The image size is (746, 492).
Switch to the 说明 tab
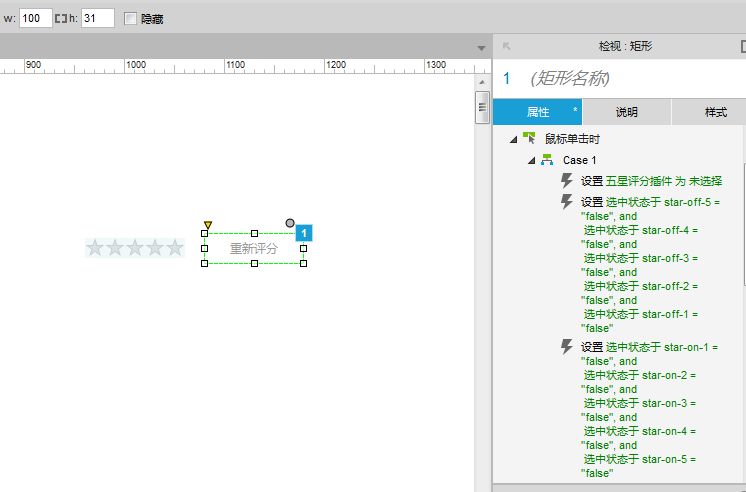coord(627,112)
